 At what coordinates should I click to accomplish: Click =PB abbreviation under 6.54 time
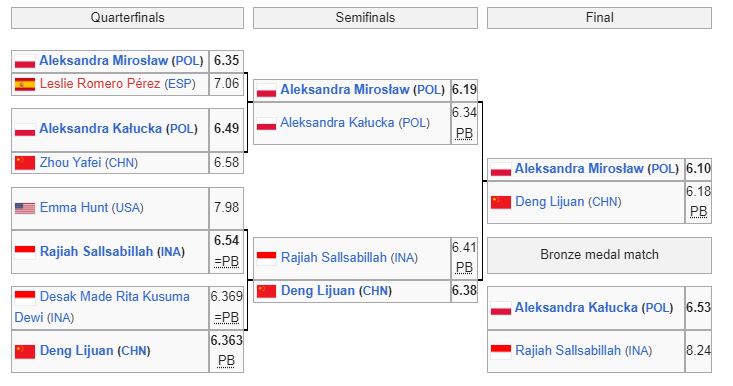pyautogui.click(x=226, y=262)
